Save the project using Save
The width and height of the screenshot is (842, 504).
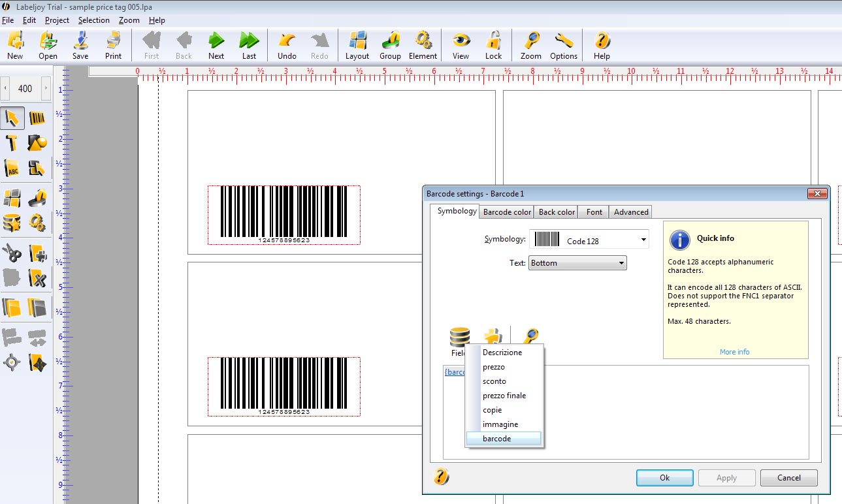coord(80,46)
